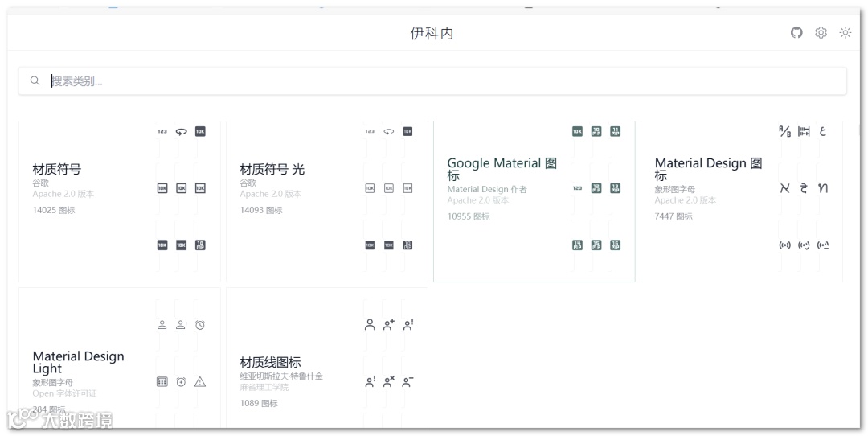This screenshot has height=436, width=868.
Task: Click the 10K icon in Google Material card
Action: point(577,131)
